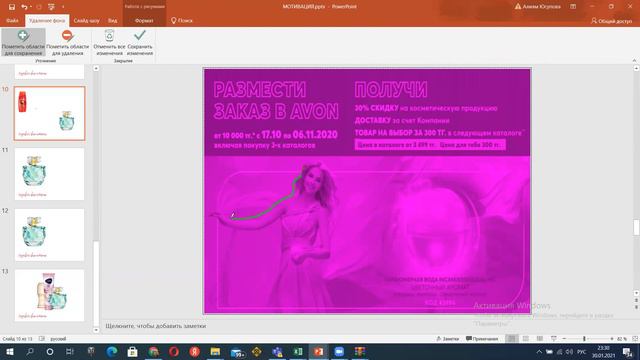Click the zoom in plus button

point(611,339)
